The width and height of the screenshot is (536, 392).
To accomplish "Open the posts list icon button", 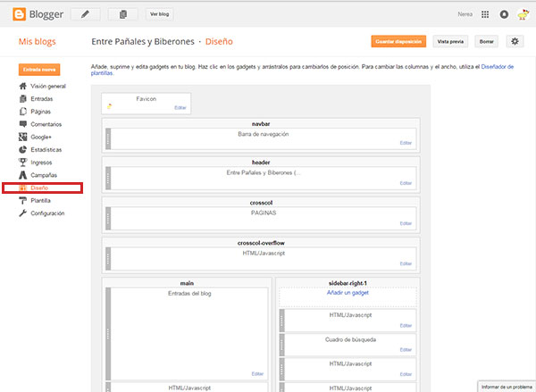I will point(123,14).
